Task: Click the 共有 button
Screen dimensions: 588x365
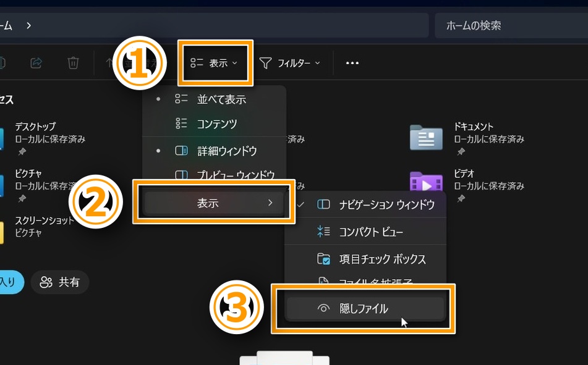Action: tap(60, 282)
